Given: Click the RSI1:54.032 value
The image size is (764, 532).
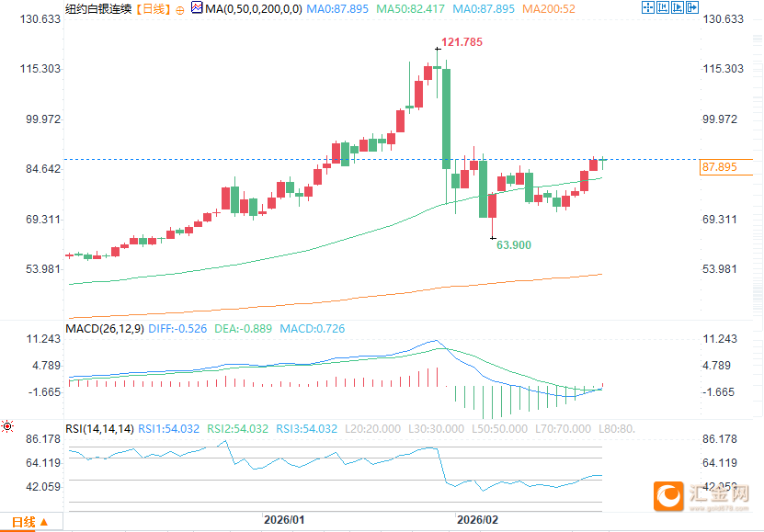Looking at the screenshot, I should pyautogui.click(x=168, y=429).
